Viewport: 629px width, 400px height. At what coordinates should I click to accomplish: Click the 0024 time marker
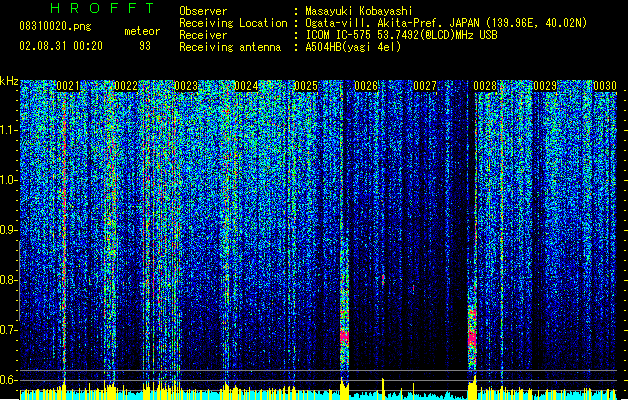coord(246,86)
